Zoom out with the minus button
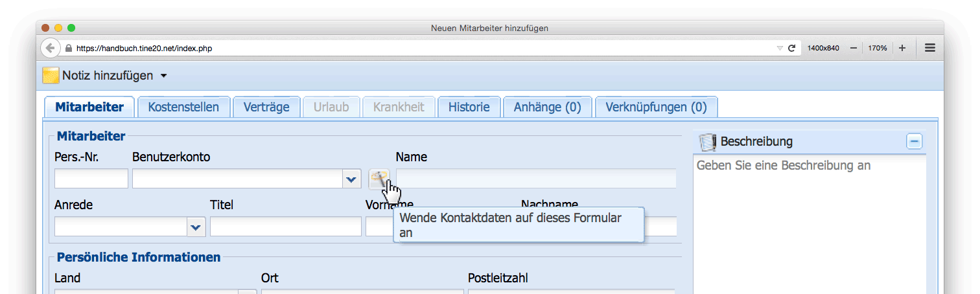 (x=854, y=48)
